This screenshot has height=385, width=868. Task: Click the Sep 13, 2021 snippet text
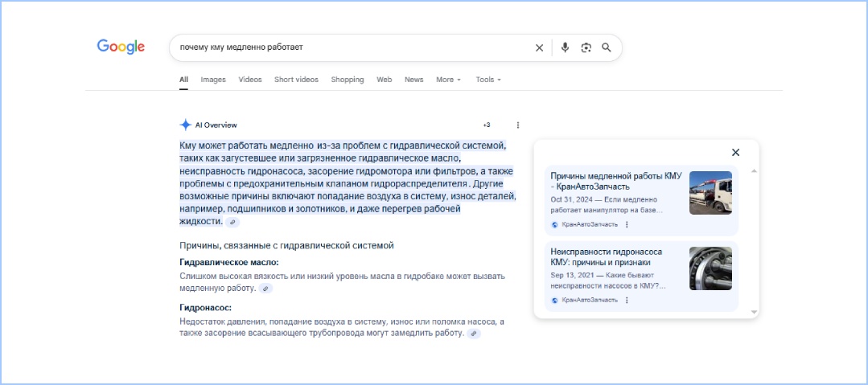click(x=608, y=281)
